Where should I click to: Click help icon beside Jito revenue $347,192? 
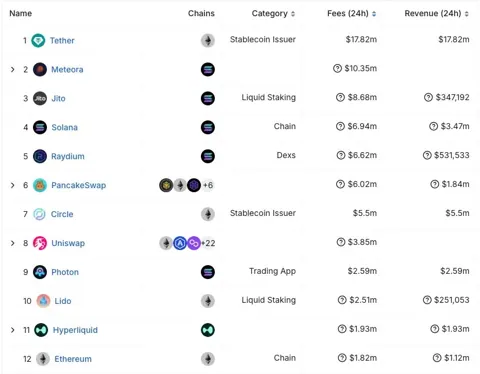pos(428,97)
